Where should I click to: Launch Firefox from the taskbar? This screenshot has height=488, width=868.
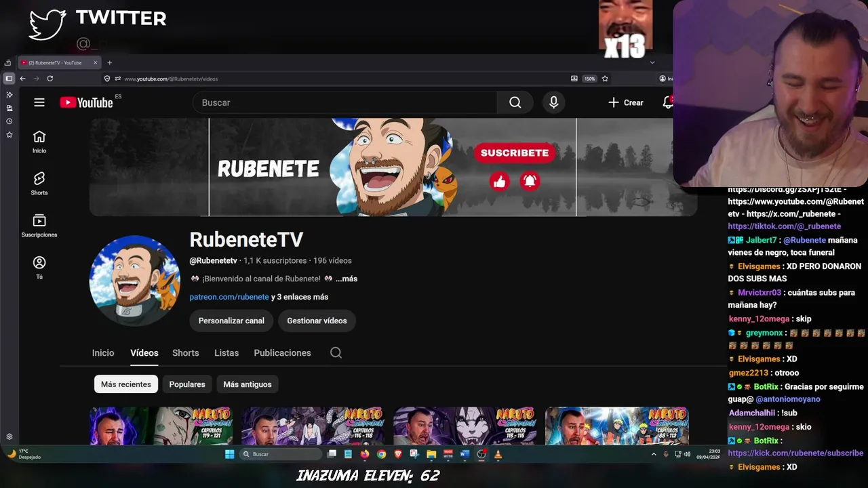(365, 454)
